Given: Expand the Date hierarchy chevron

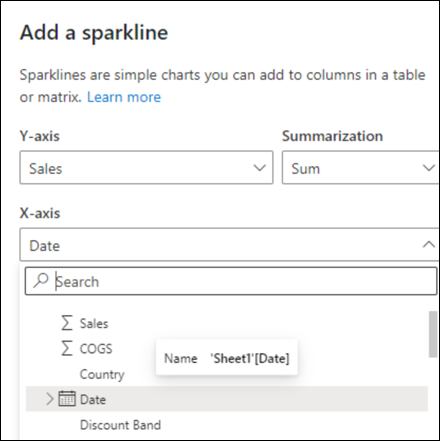Looking at the screenshot, I should tap(49, 399).
